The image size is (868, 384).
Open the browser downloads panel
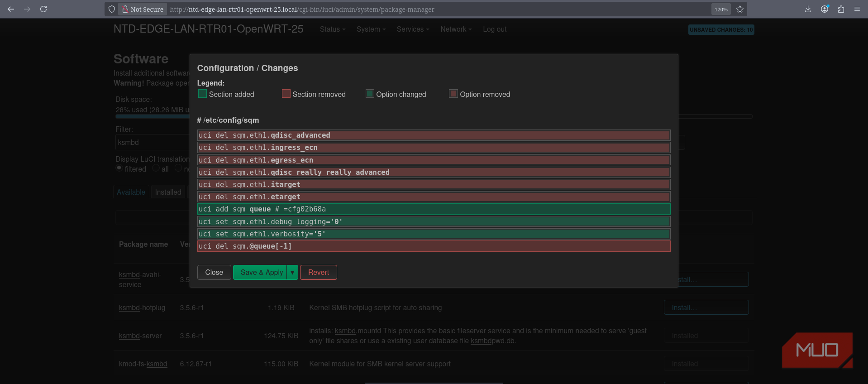[x=808, y=9]
